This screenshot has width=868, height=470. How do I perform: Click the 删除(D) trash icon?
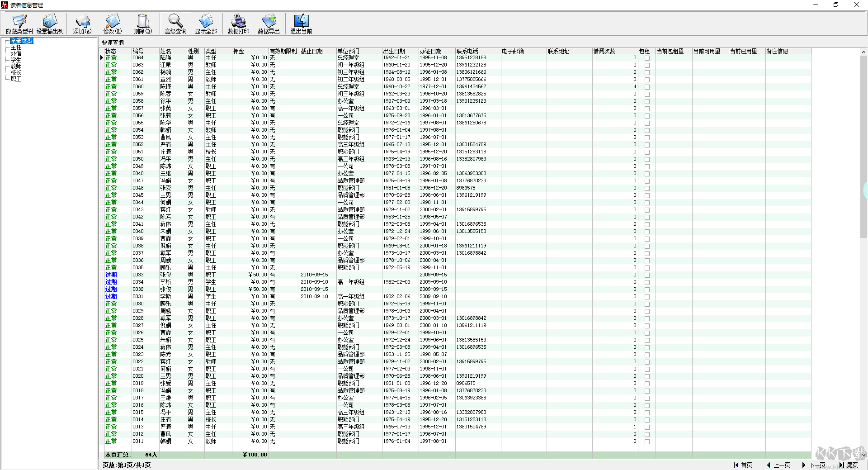pos(142,24)
